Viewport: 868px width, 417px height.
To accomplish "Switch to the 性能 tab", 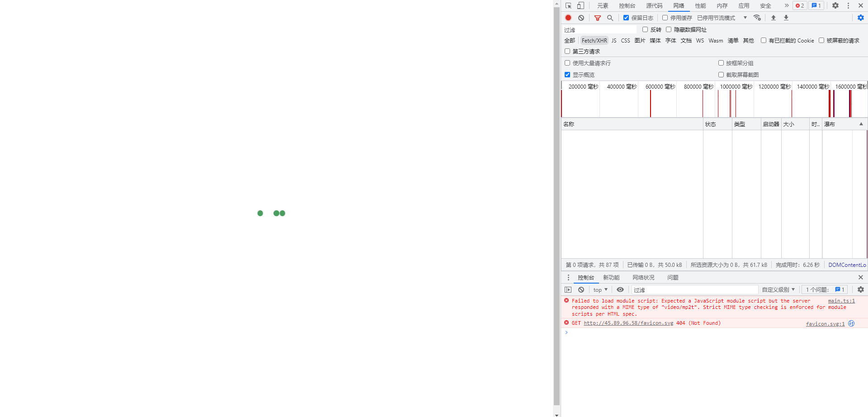I will (700, 5).
